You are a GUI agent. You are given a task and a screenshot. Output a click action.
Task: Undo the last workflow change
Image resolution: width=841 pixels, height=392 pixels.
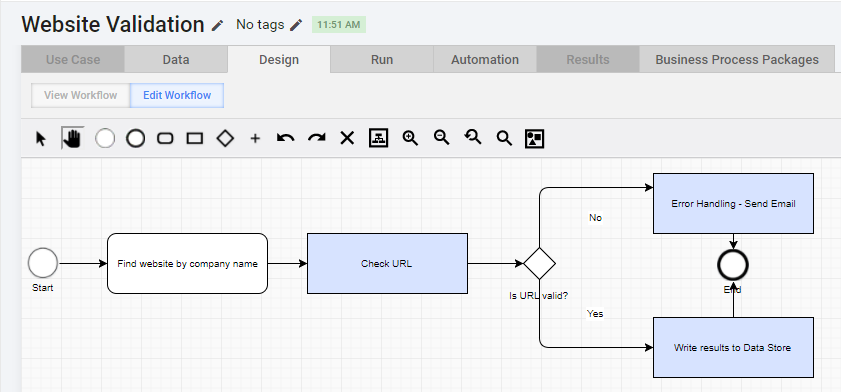(x=285, y=138)
